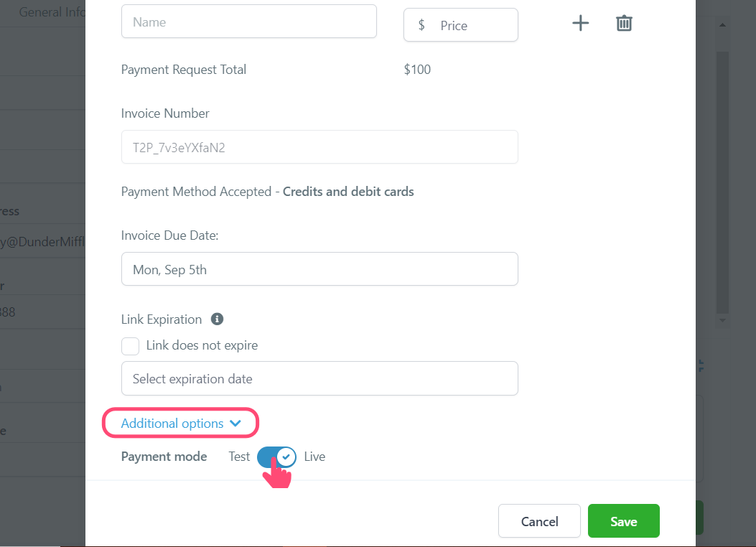Click the Link Expiration info icon
The width and height of the screenshot is (756, 547).
[217, 319]
